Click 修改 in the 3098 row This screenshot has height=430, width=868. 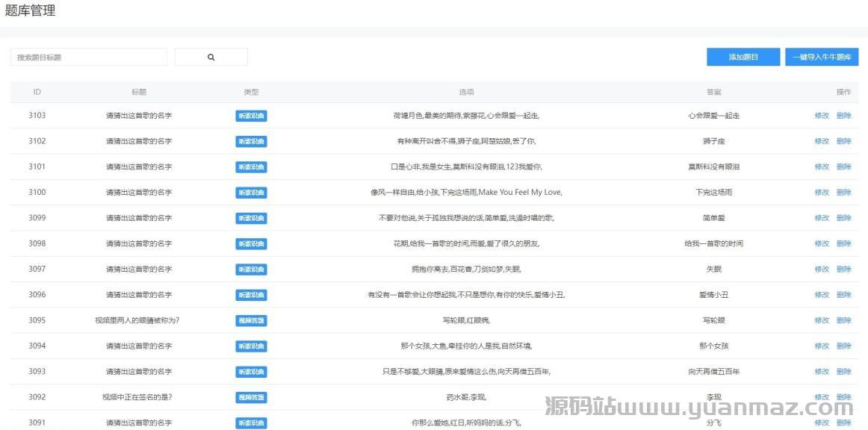pyautogui.click(x=822, y=243)
